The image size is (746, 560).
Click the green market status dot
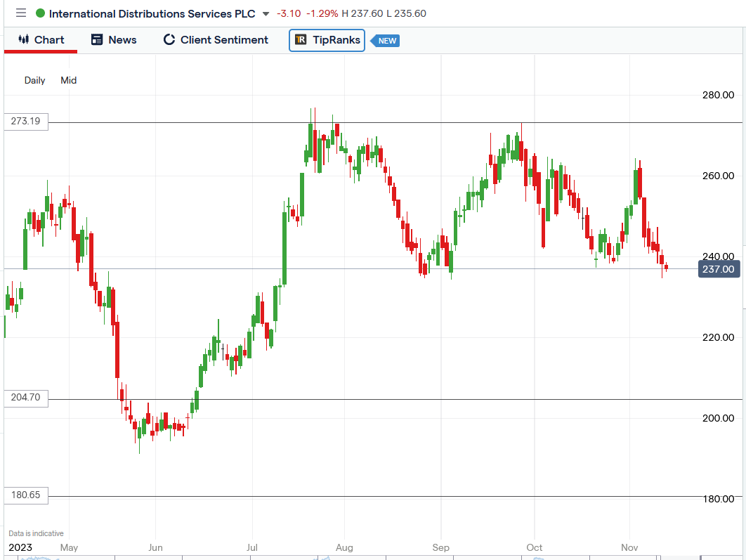41,13
